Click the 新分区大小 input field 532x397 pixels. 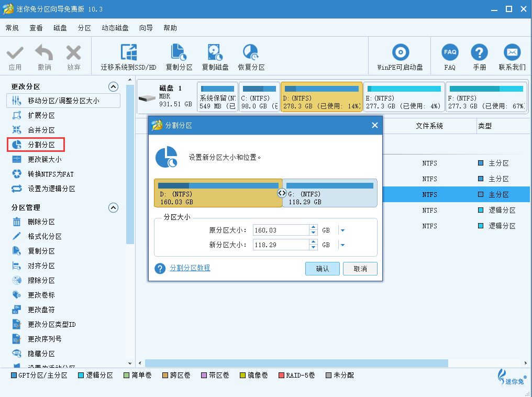pyautogui.click(x=281, y=245)
